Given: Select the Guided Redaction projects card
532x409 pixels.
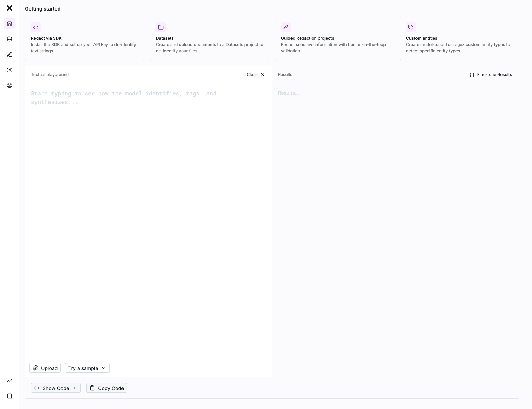Looking at the screenshot, I should tap(334, 38).
